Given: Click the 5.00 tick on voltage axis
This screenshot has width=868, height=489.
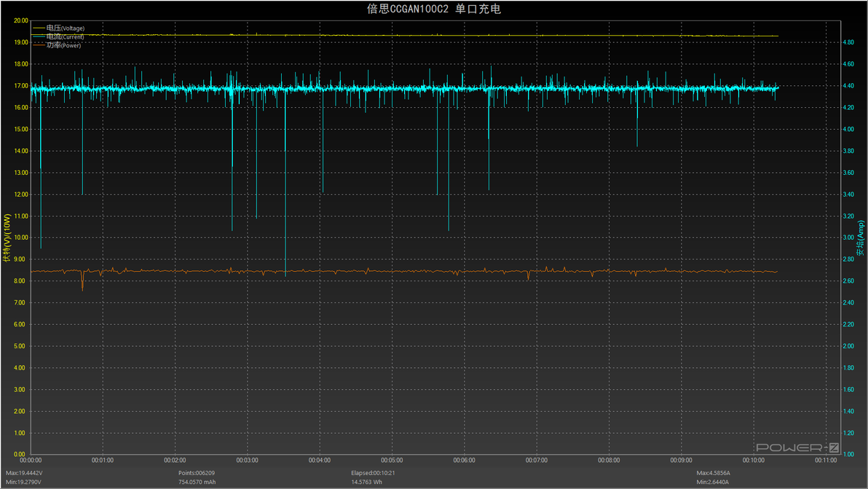Looking at the screenshot, I should (x=20, y=346).
